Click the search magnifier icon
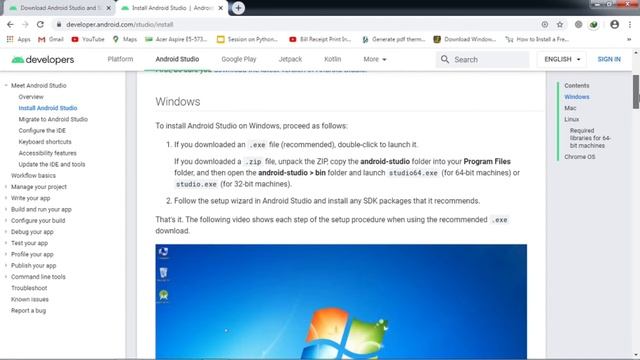640x360 pixels. coord(445,60)
